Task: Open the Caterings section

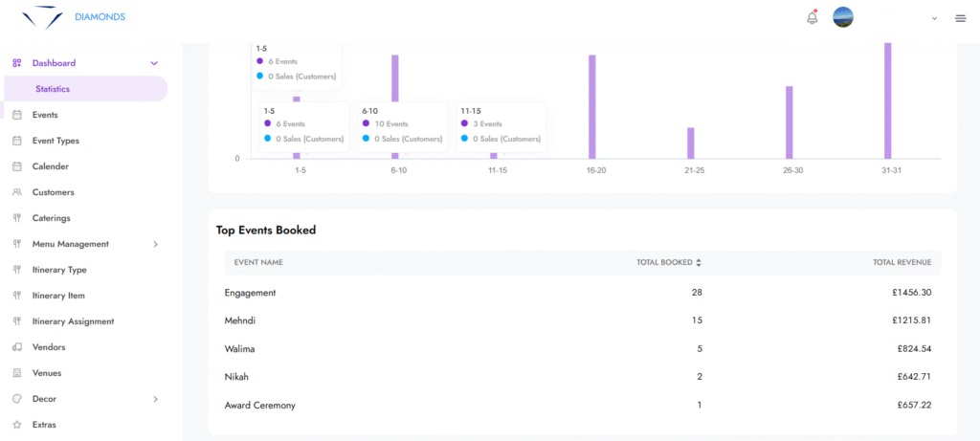Action: point(51,218)
